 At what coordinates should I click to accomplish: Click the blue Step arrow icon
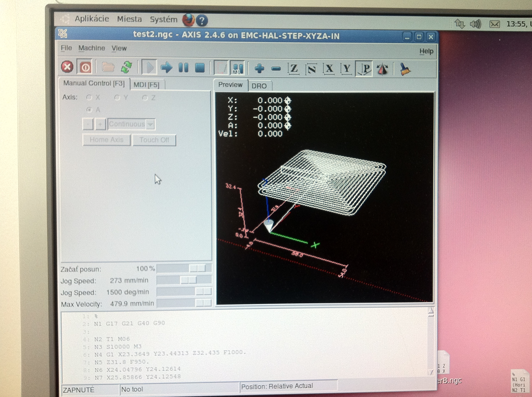[x=166, y=67]
